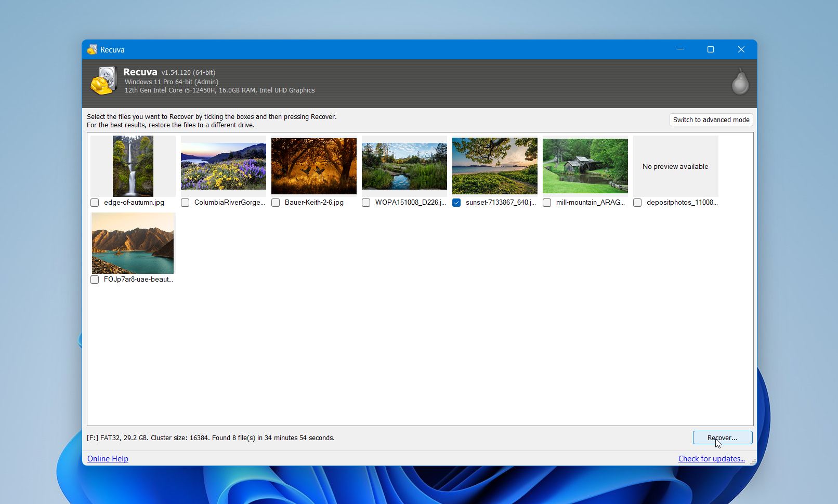Open the Online Help link
Viewport: 838px width, 504px height.
[108, 459]
